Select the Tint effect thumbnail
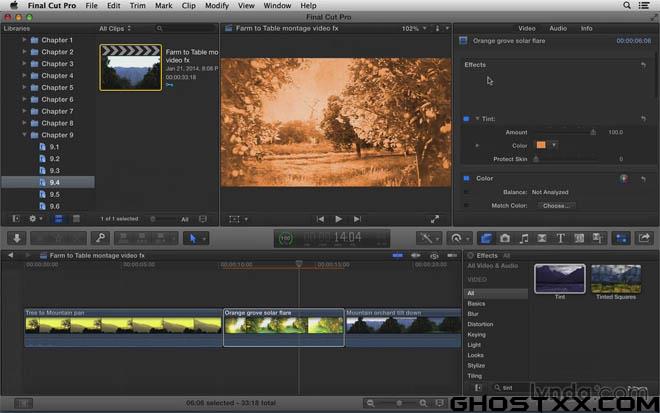Image resolution: width=660 pixels, height=413 pixels. click(560, 279)
